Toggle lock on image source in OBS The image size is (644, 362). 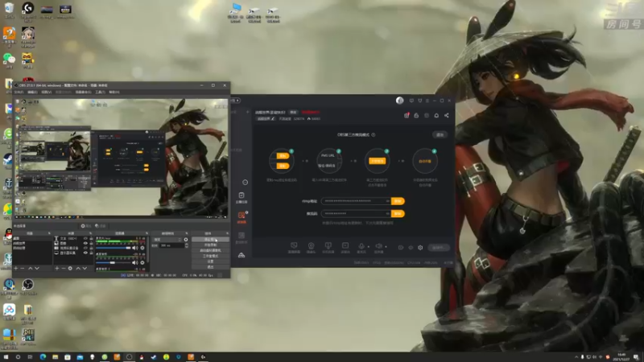click(x=91, y=244)
